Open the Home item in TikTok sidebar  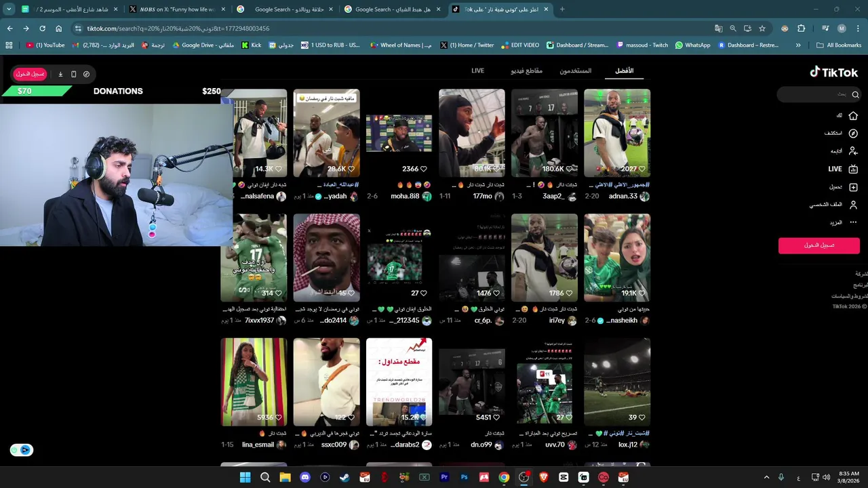tap(848, 116)
